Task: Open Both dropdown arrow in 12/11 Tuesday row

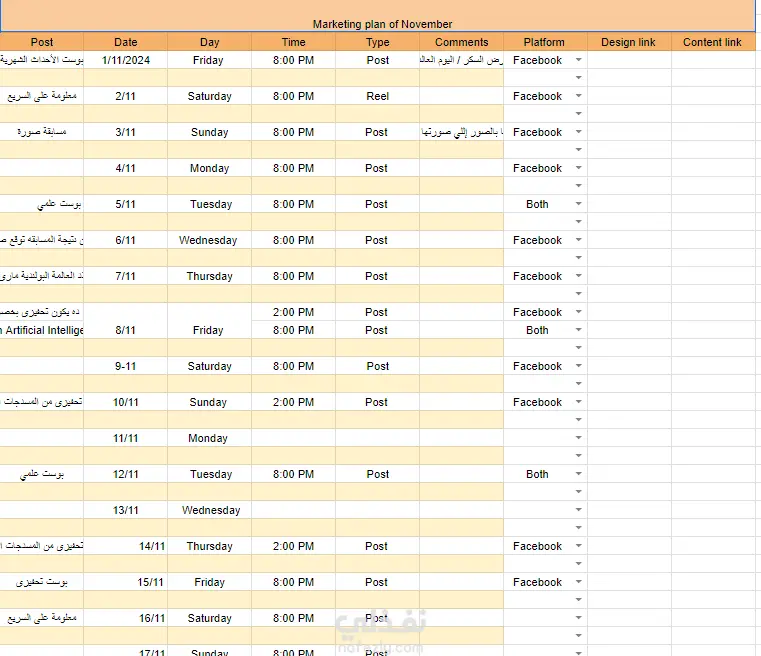Action: 579,474
